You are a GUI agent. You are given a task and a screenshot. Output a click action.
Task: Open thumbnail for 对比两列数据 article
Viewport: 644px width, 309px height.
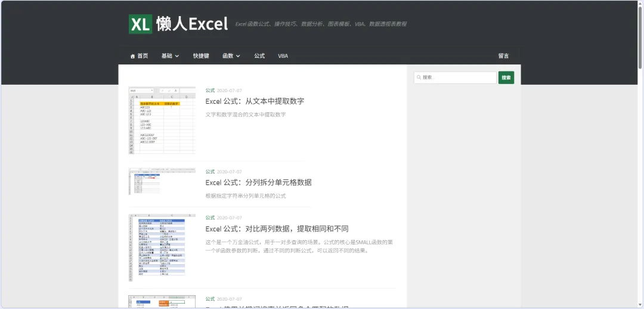pos(162,248)
